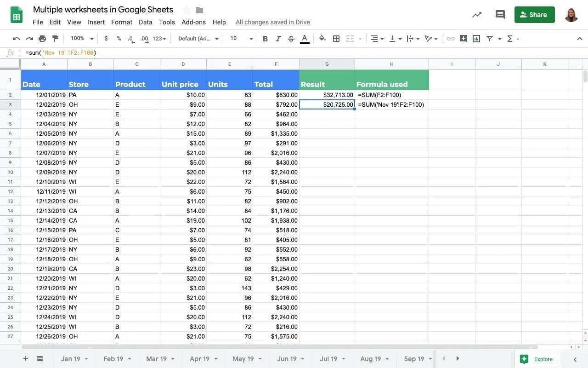The width and height of the screenshot is (588, 368).
Task: Apply borders using the Borders icon
Action: (336, 39)
